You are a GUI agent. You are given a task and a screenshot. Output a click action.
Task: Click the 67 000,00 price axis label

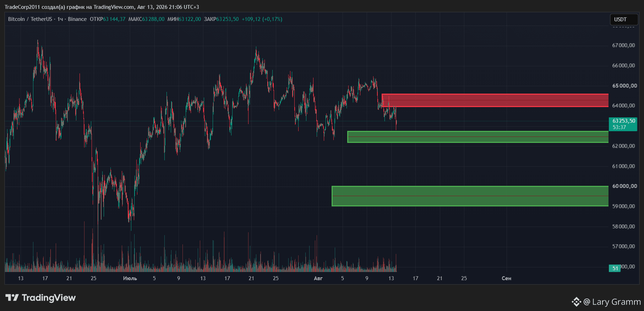(x=624, y=45)
